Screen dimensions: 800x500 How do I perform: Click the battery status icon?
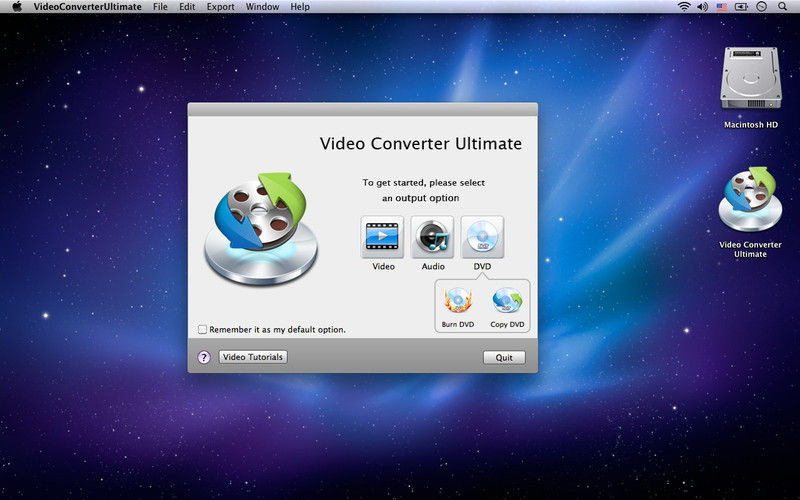pyautogui.click(x=741, y=7)
